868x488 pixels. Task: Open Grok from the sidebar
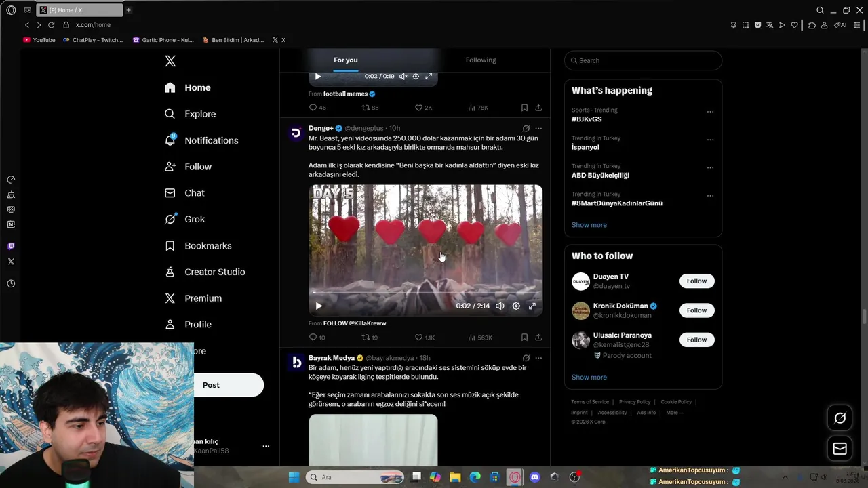pos(184,219)
